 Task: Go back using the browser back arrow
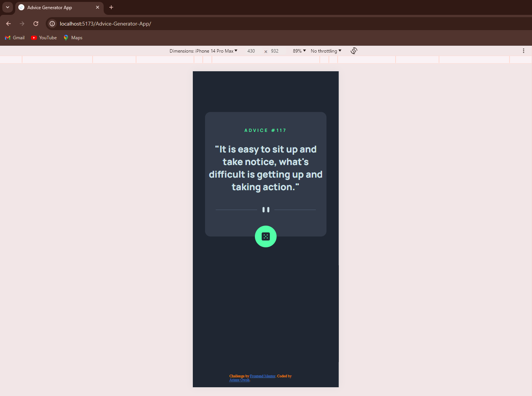tap(8, 24)
